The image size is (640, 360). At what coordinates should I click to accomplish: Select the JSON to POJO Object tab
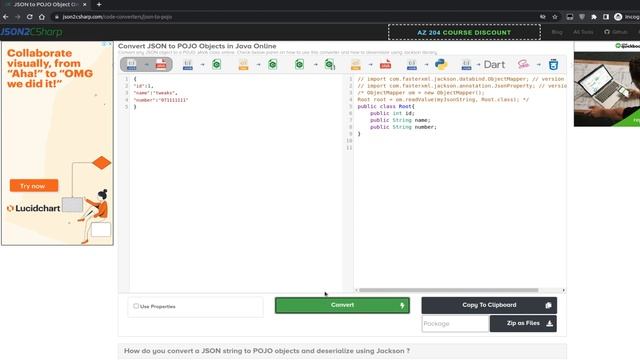[45, 4]
